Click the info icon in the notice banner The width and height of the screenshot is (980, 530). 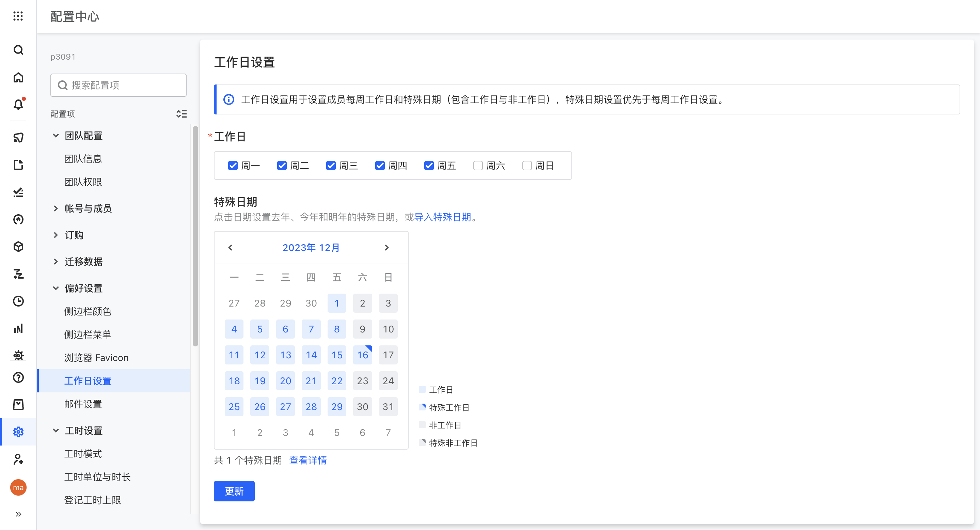point(228,100)
